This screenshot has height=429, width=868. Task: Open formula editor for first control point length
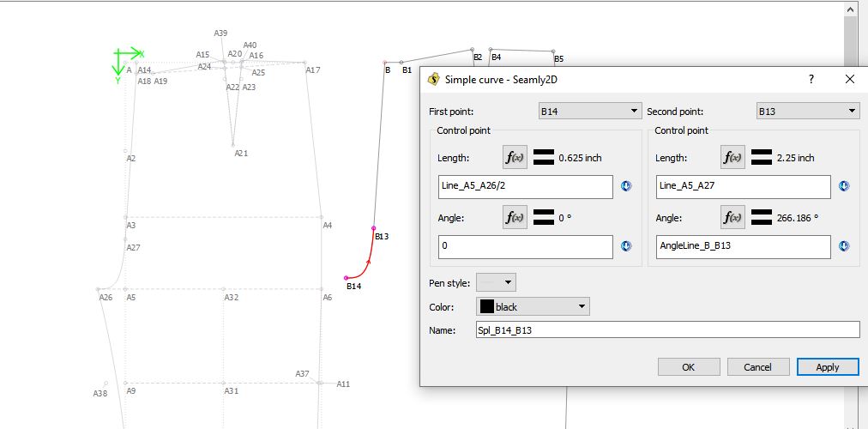click(515, 158)
